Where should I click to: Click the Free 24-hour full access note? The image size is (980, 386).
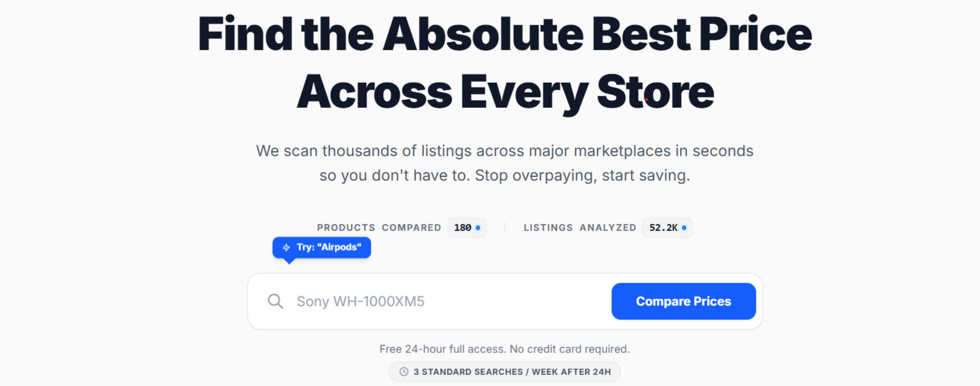pyautogui.click(x=504, y=349)
